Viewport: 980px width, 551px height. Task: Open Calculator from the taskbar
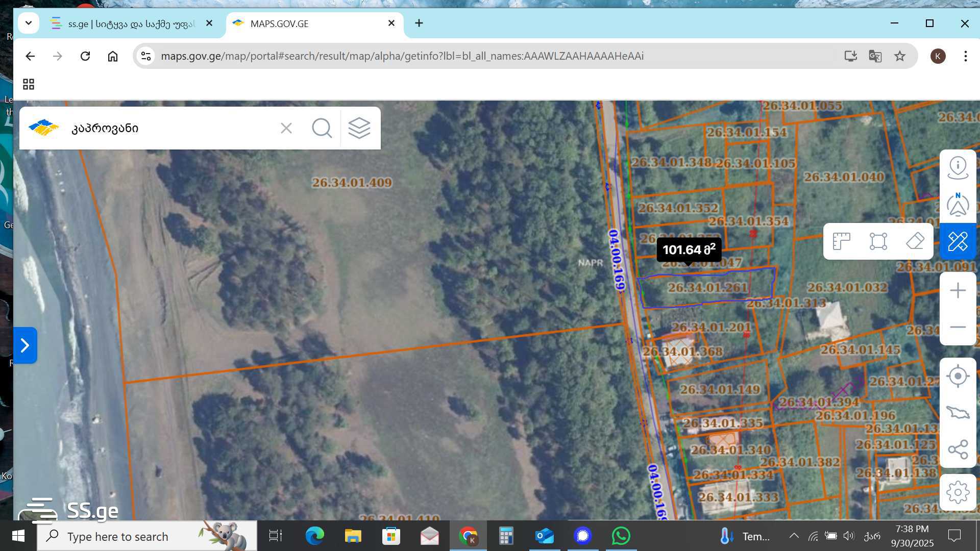pos(506,536)
